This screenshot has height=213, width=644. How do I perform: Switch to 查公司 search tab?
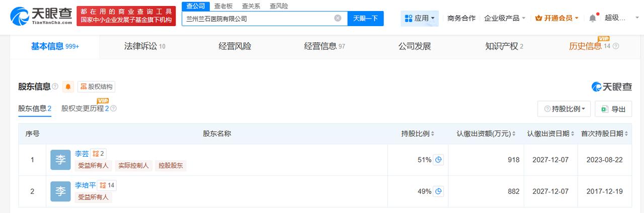195,6
